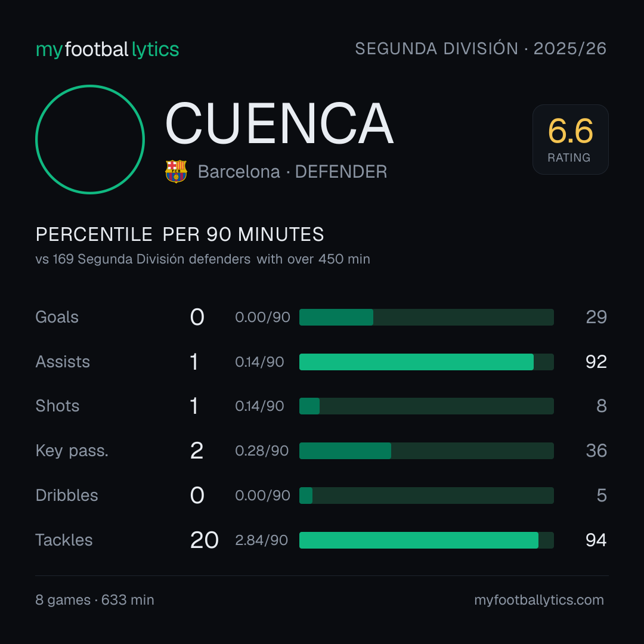Click the Assists percentile bar
Viewport: 644px width, 644px height.
426,362
